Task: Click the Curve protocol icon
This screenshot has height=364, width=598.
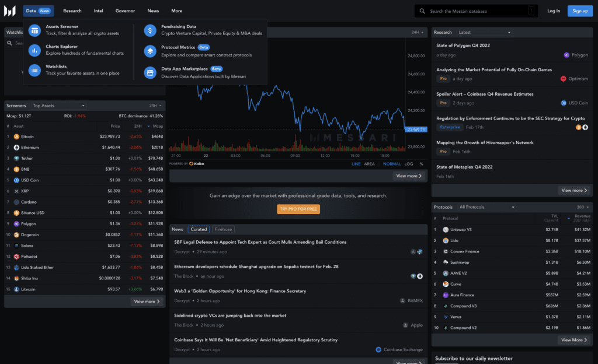Action: [446, 284]
